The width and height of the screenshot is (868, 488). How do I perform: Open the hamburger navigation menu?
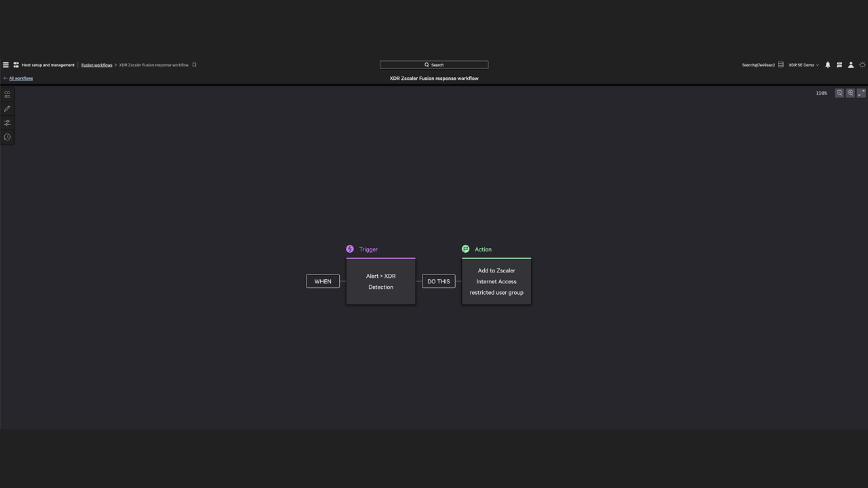(x=5, y=65)
